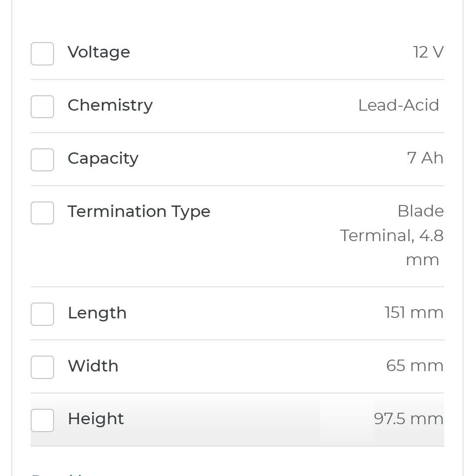Select the Lead-Acid chemistry value
Image resolution: width=474 pixels, height=476 pixels.
398,105
